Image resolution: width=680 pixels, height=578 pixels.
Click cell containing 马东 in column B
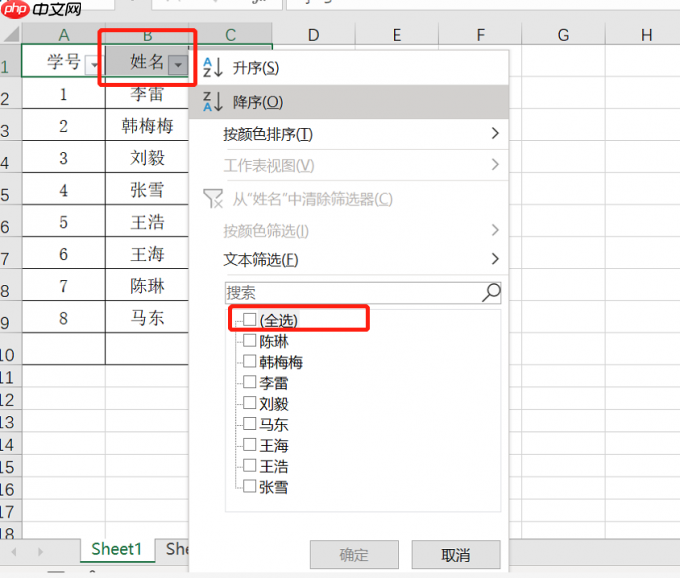pos(147,317)
